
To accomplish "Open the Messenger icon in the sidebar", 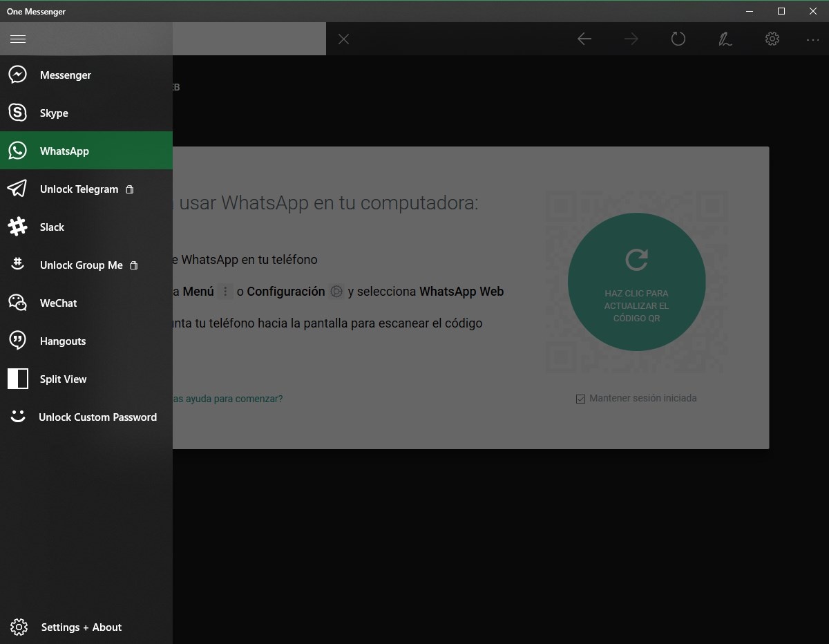I will pos(17,75).
